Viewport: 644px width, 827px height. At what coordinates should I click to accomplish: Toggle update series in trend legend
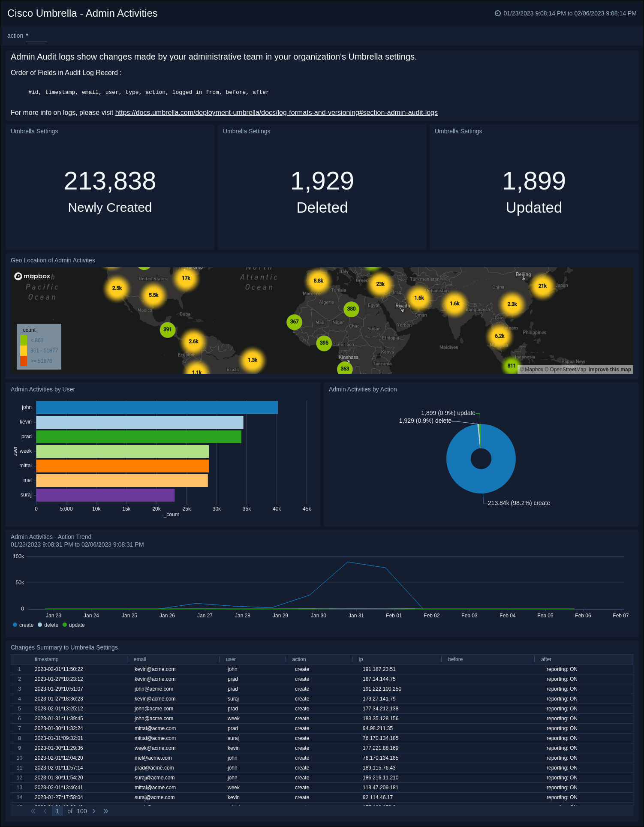click(74, 625)
